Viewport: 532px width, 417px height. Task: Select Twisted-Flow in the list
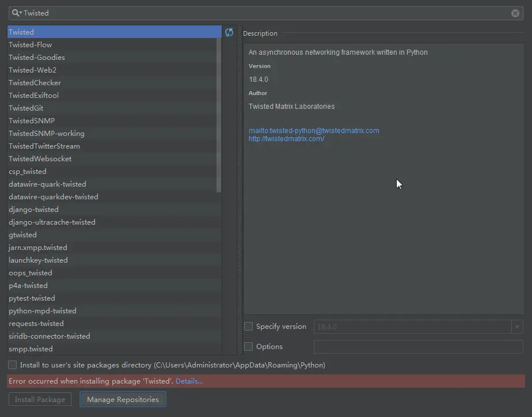tap(115, 45)
